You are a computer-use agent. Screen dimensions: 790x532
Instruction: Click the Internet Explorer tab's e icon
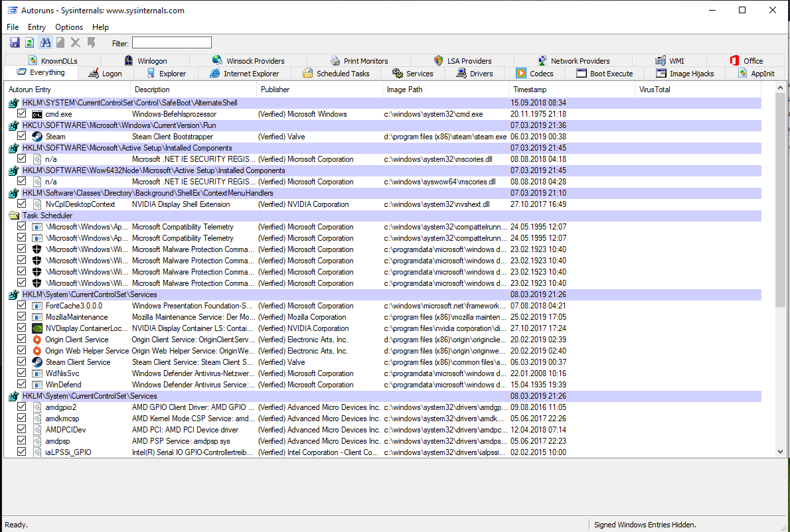(214, 74)
